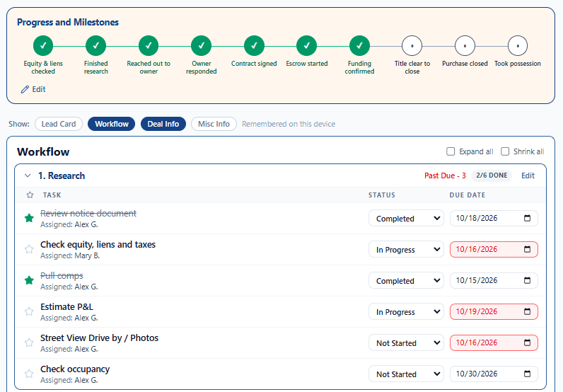Open calendar picker for 10/30/2026 date
The width and height of the screenshot is (563, 392).
click(527, 374)
